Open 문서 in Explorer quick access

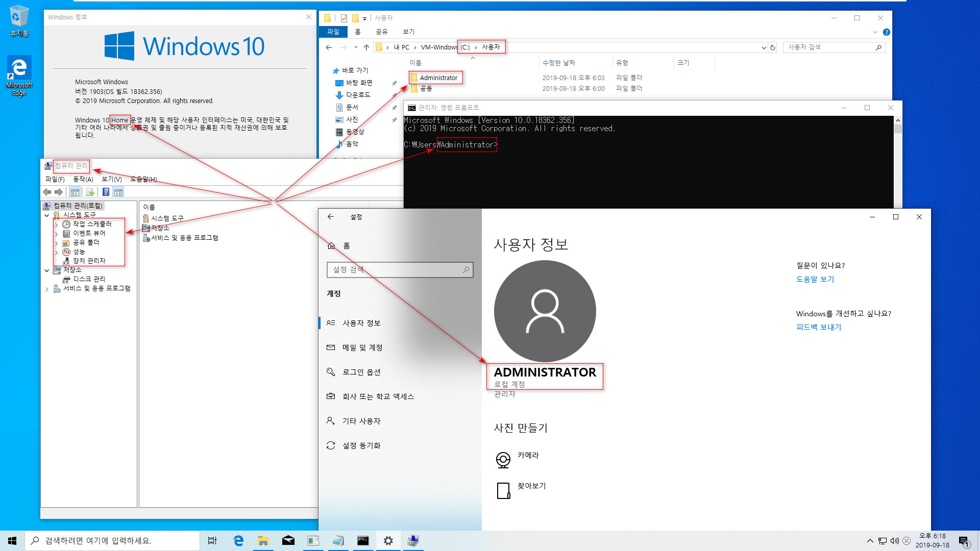(352, 107)
